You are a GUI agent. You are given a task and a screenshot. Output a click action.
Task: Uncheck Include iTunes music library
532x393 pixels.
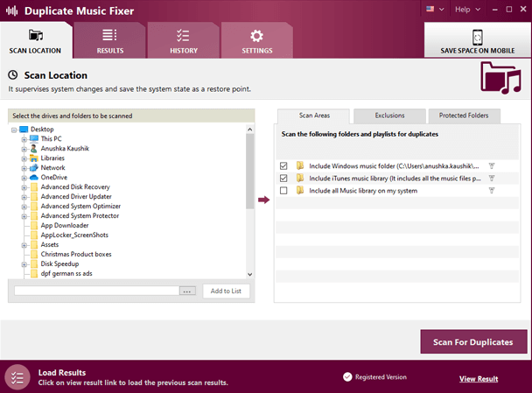click(283, 179)
